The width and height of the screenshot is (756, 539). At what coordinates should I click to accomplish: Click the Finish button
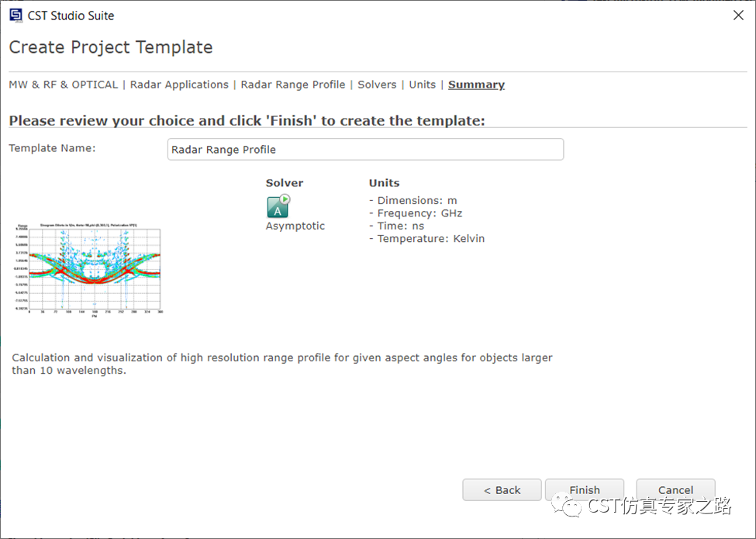click(x=585, y=490)
